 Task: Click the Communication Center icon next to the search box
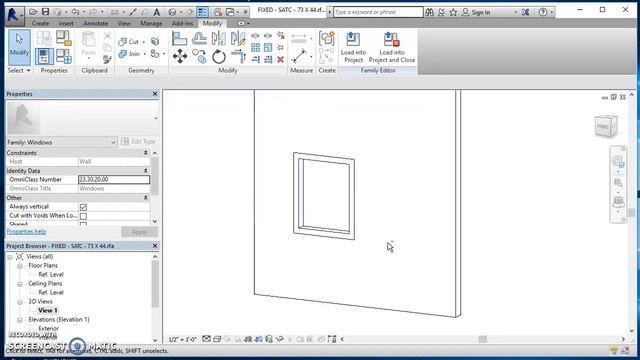pyautogui.click(x=441, y=12)
